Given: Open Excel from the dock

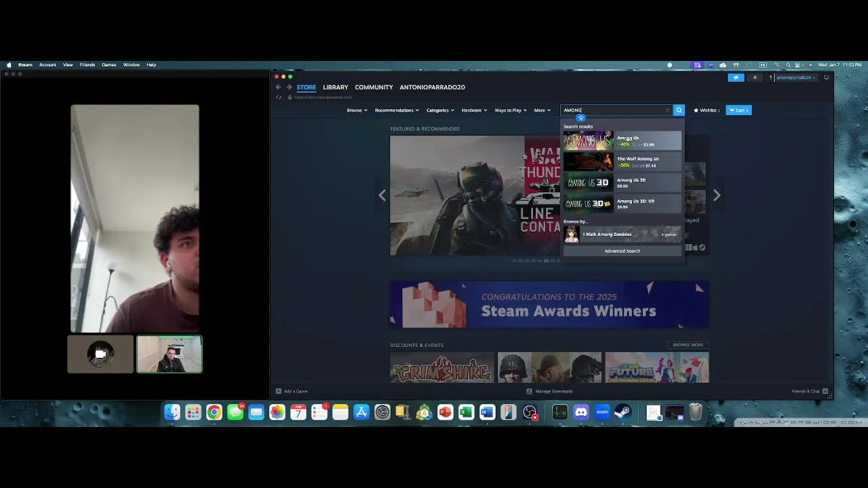Looking at the screenshot, I should point(466,412).
